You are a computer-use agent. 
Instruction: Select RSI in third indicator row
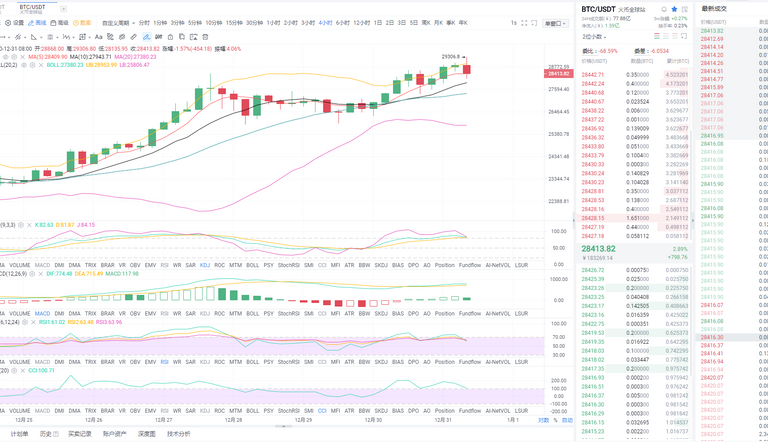[x=165, y=362]
